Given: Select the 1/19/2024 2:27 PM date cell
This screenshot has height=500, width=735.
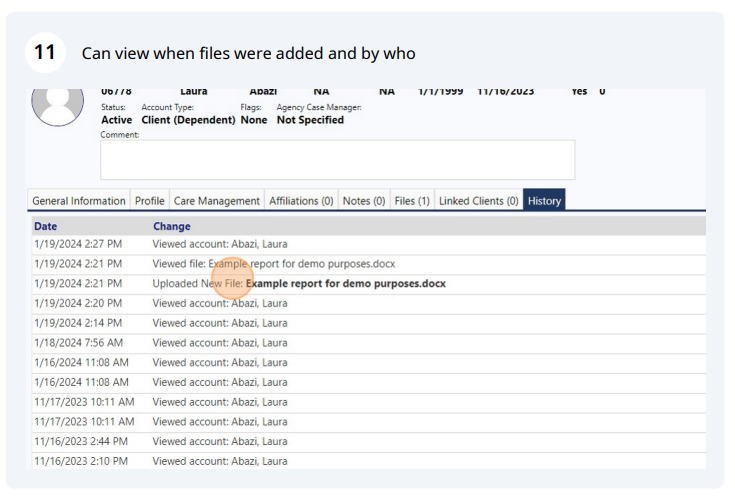Looking at the screenshot, I should click(x=78, y=244).
